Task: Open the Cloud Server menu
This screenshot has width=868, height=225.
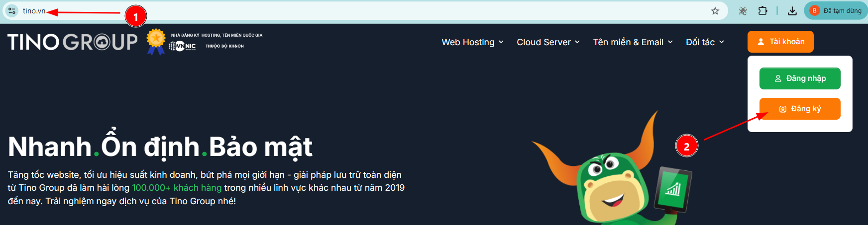Action: coord(548,42)
